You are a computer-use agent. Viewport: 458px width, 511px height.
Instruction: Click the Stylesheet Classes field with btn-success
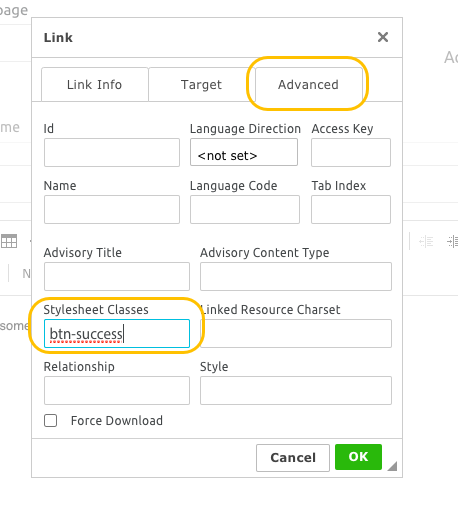(x=117, y=334)
